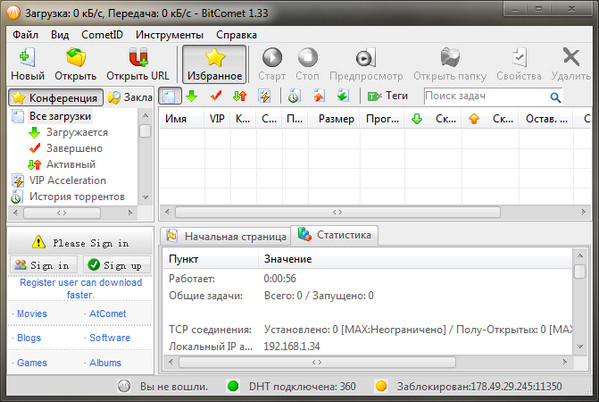Switch to the Конференция tab
Screen dimensions: 599x402
point(56,98)
